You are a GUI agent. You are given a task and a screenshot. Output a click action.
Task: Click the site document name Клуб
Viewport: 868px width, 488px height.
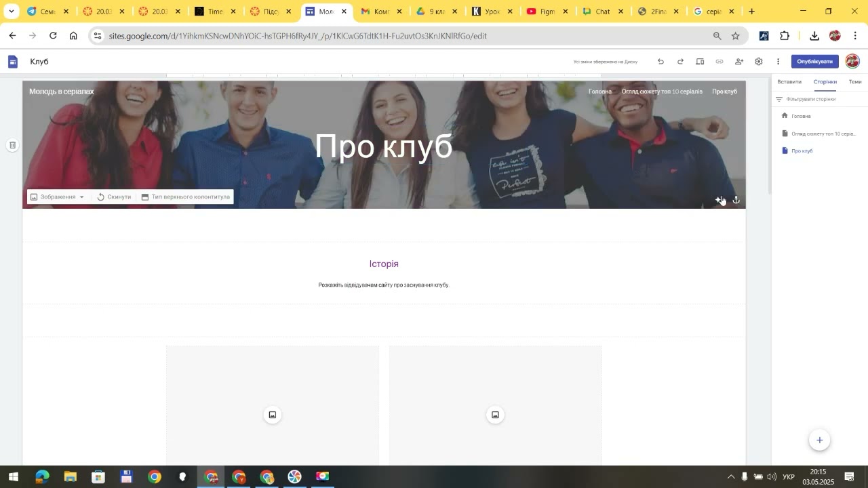coord(39,62)
